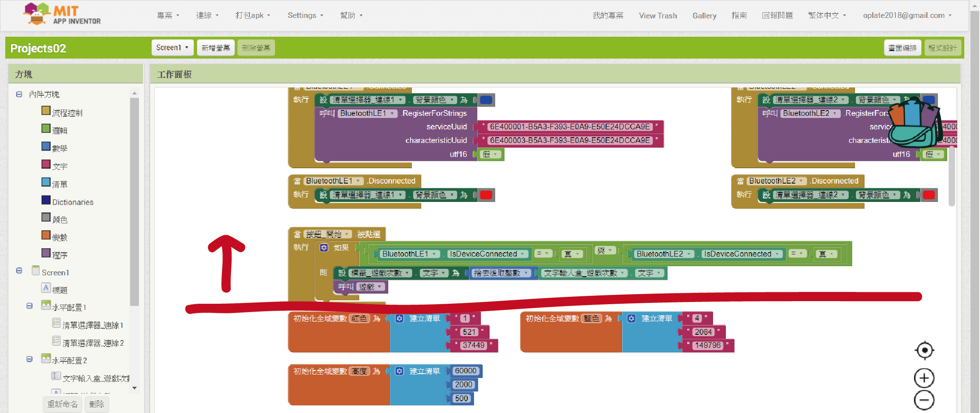Select the Dictionaries blocks category
980x413 pixels.
[72, 202]
